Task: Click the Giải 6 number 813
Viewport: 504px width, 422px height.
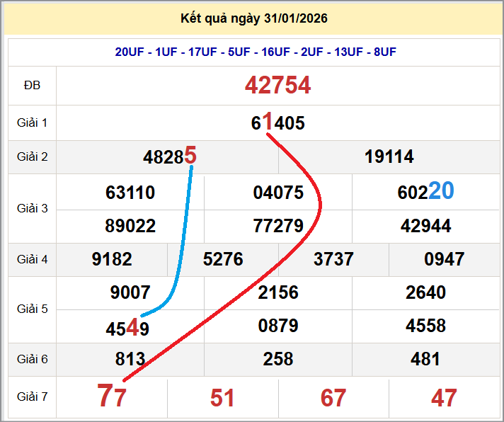Action: click(130, 359)
